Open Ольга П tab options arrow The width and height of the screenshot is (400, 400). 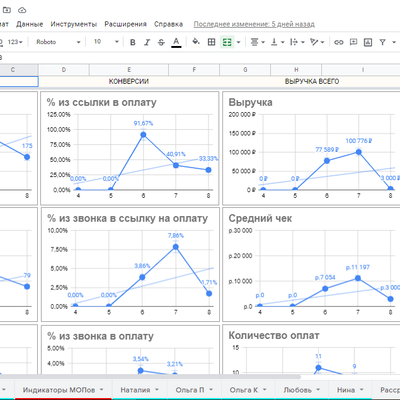pyautogui.click(x=211, y=390)
